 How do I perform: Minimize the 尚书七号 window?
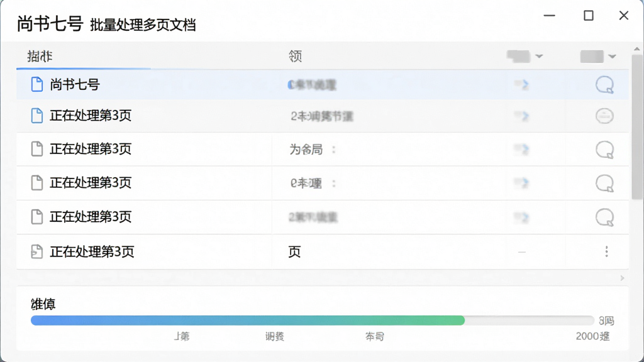549,16
